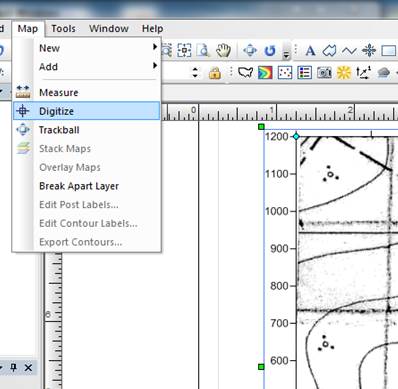Create a new Classed Post Map icon

304,72
